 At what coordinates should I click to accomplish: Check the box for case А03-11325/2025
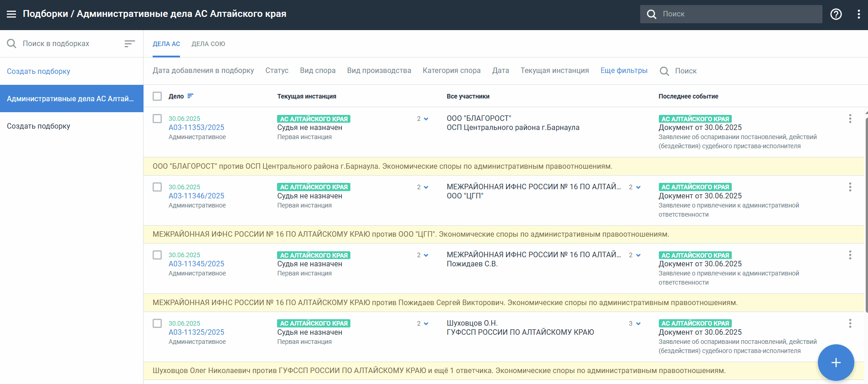(x=157, y=323)
